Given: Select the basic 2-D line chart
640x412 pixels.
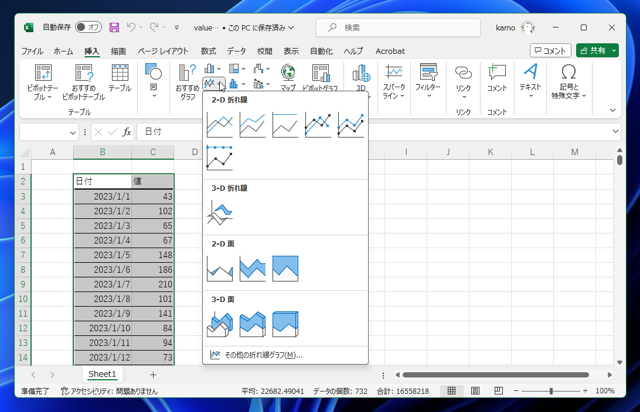Looking at the screenshot, I should (x=220, y=125).
